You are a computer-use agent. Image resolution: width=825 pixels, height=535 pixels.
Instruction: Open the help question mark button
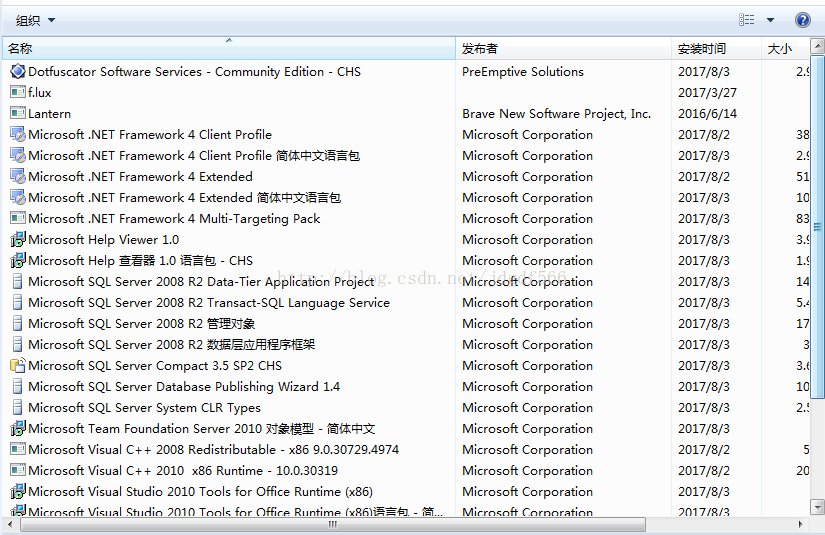click(802, 20)
